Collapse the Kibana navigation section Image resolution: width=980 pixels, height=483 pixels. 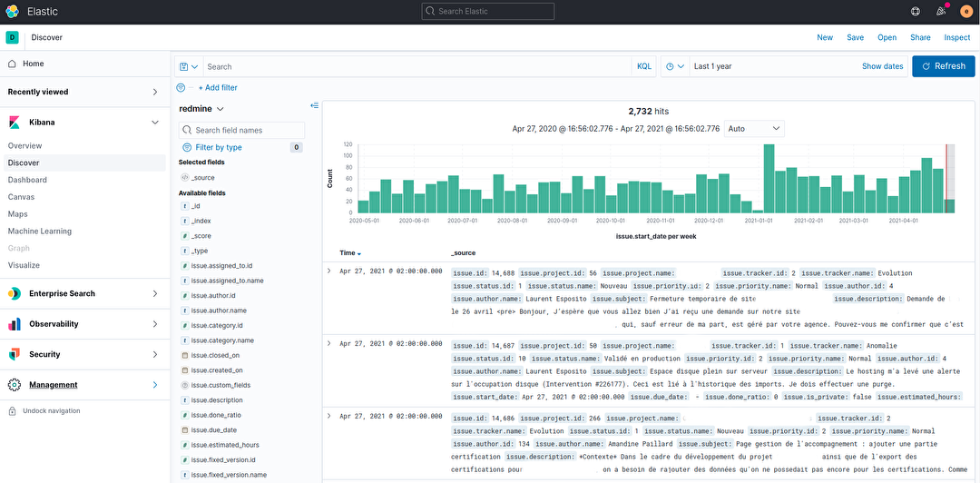pos(155,123)
